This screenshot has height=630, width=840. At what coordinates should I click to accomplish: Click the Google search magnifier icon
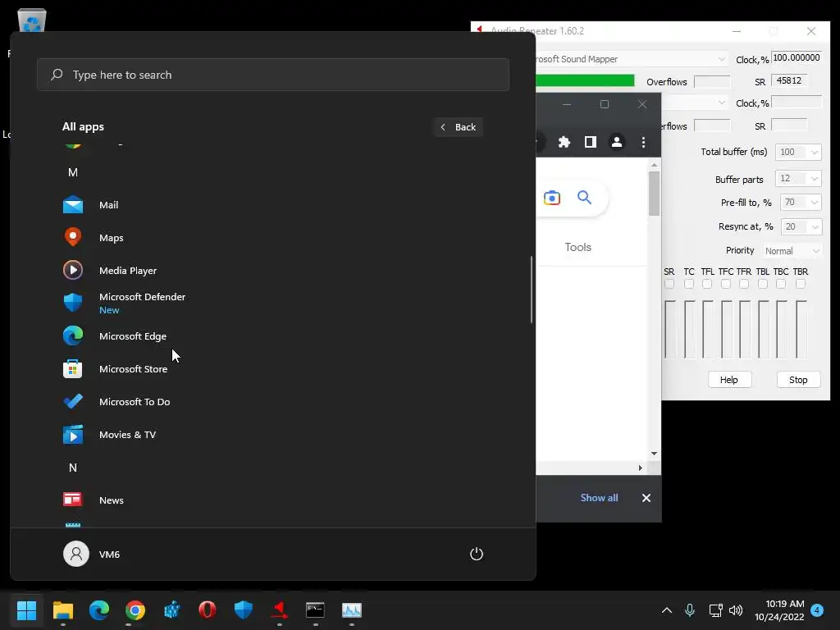coord(584,198)
